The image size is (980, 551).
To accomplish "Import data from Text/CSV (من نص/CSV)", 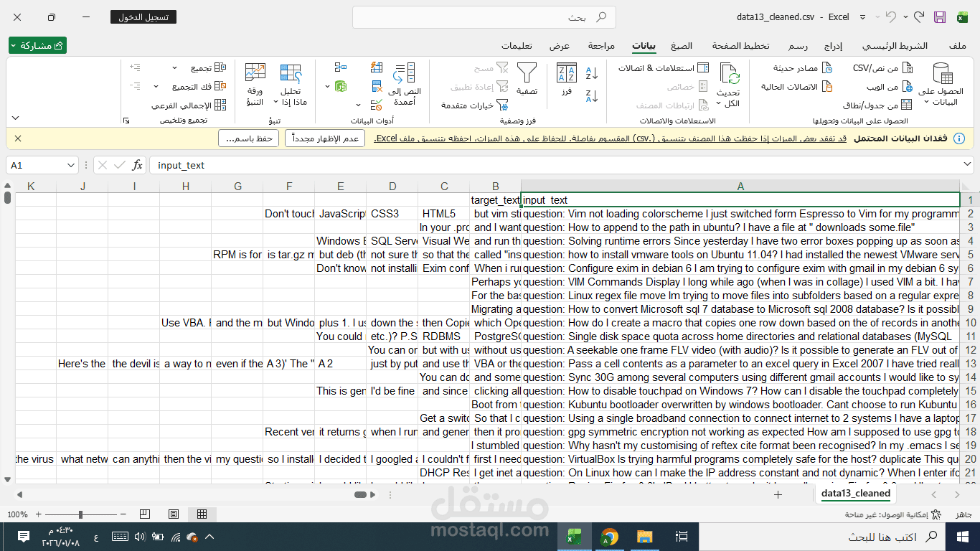I will coord(882,68).
